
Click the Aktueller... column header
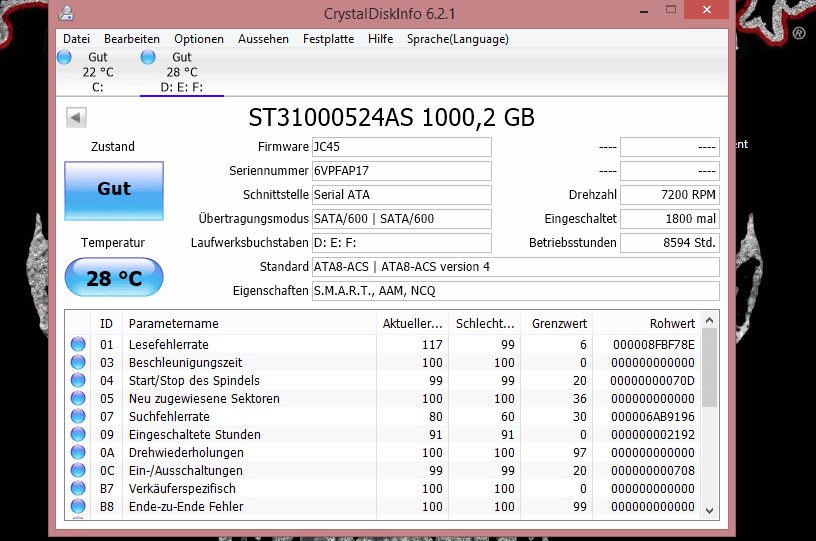pos(413,324)
